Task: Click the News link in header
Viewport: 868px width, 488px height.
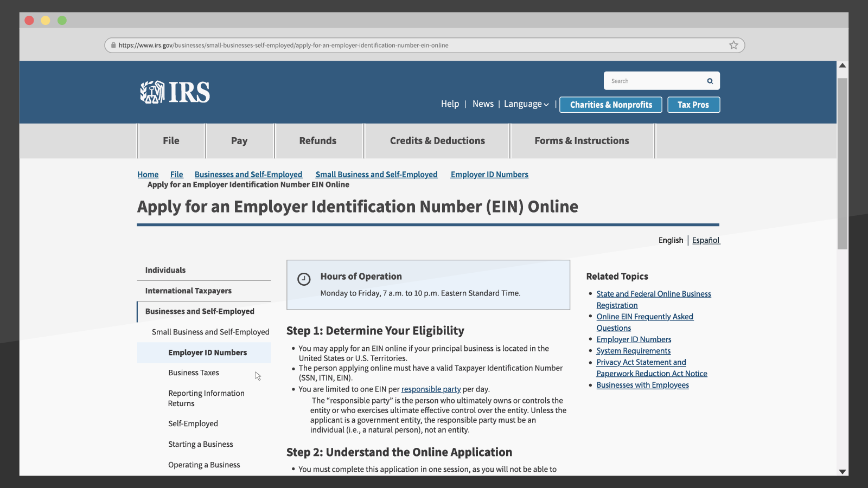Action: click(x=483, y=104)
